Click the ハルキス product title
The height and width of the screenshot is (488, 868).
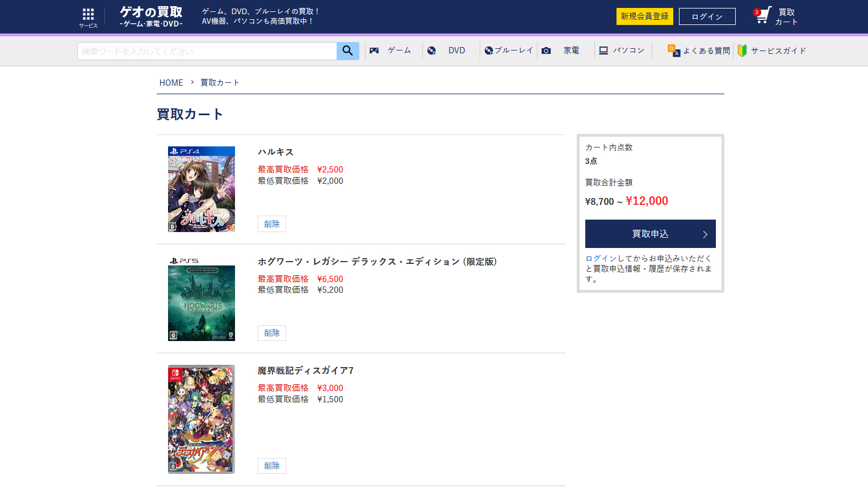coord(276,152)
